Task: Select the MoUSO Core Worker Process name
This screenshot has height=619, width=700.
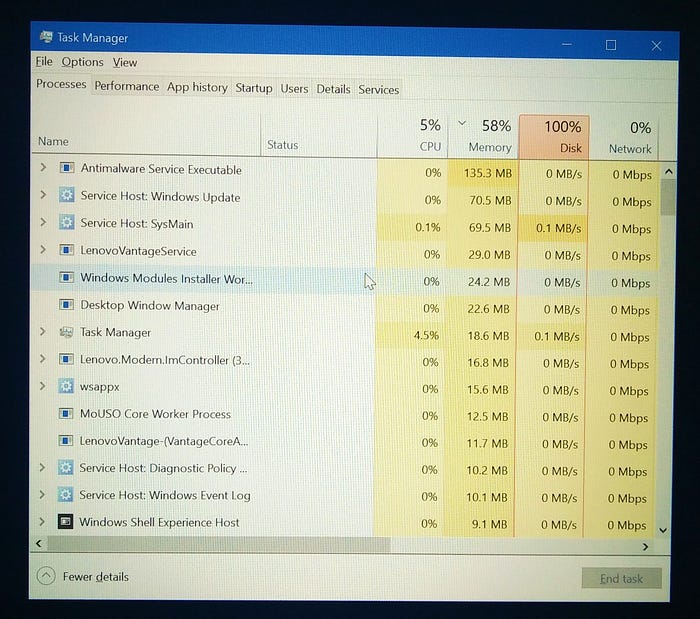Action: [155, 414]
